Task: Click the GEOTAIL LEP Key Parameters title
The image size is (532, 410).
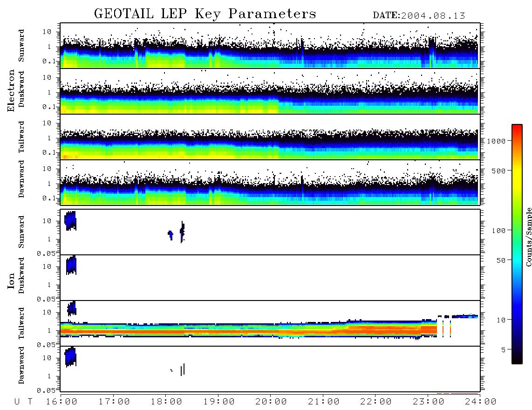Action: (205, 14)
